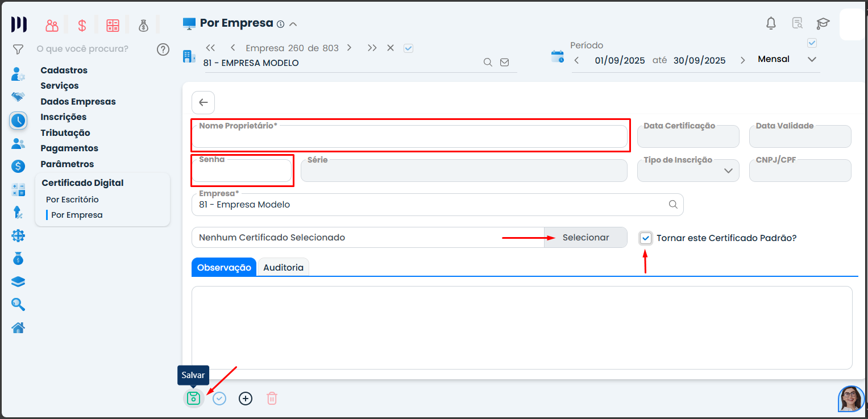Screen dimensions: 868x419
Task: Clear company selection with the X icon
Action: click(x=391, y=48)
